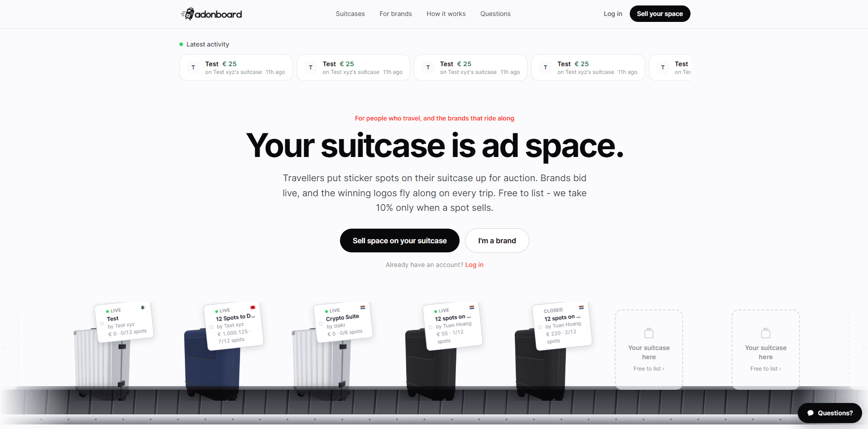Screen dimensions: 868x429
Task: Click the flag icon on the € 55 tag
Action: 472,308
